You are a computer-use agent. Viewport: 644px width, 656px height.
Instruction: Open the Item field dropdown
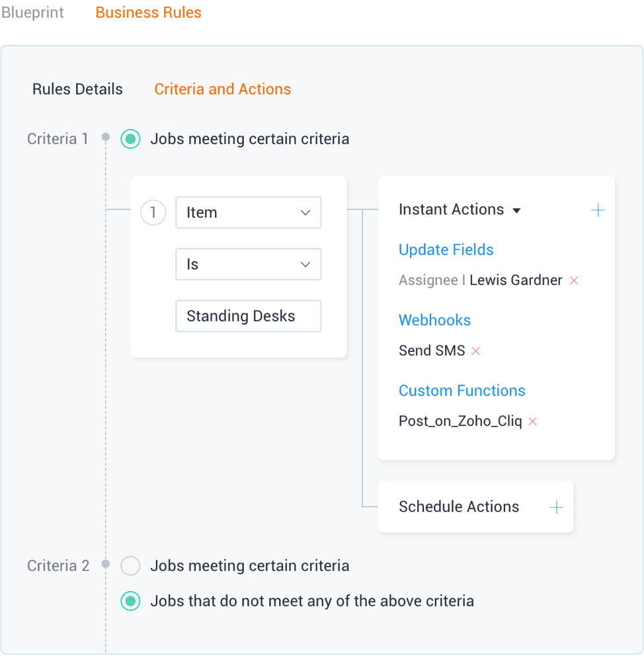[x=249, y=212]
